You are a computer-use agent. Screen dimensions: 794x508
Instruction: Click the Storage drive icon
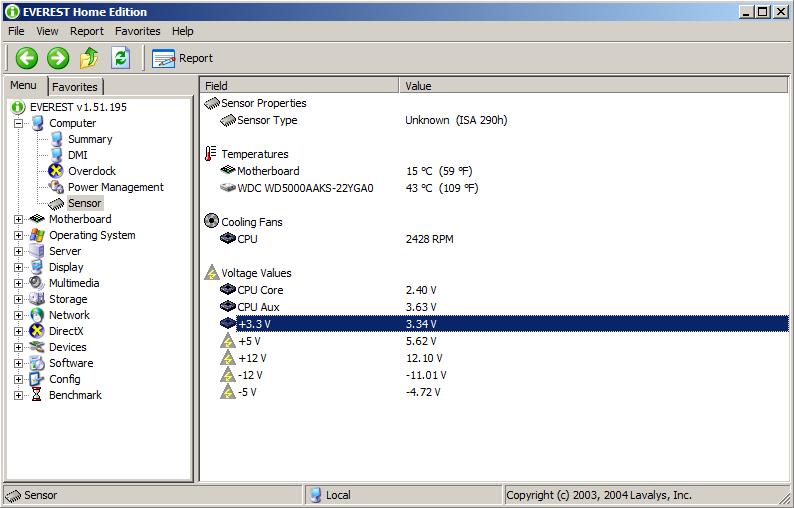(37, 299)
